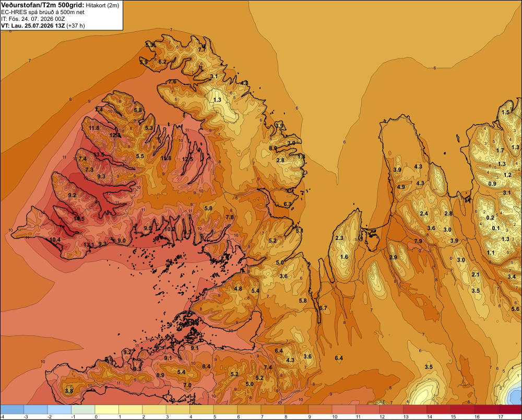This screenshot has height=420, width=522.
Task: Click the 5.5 temperature value on the map
Action: (140, 156)
